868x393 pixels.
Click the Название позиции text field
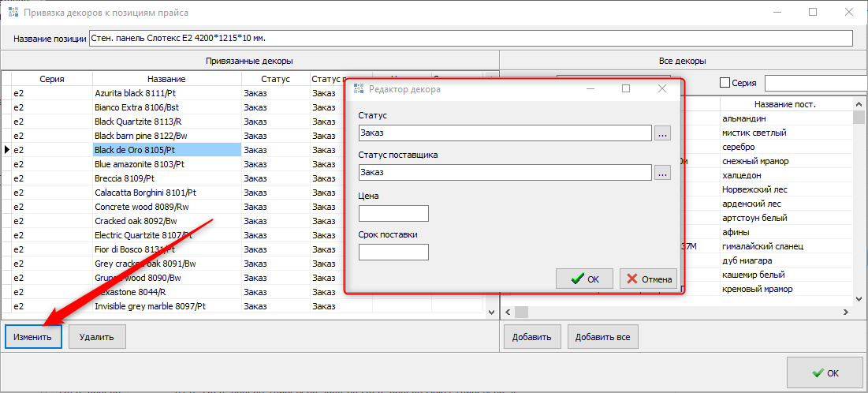point(471,39)
